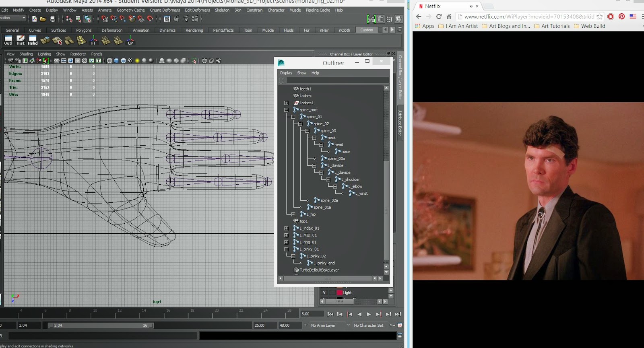This screenshot has width=644, height=348.
Task: Enable Snap to Points magnet icon
Action: pos(123,19)
